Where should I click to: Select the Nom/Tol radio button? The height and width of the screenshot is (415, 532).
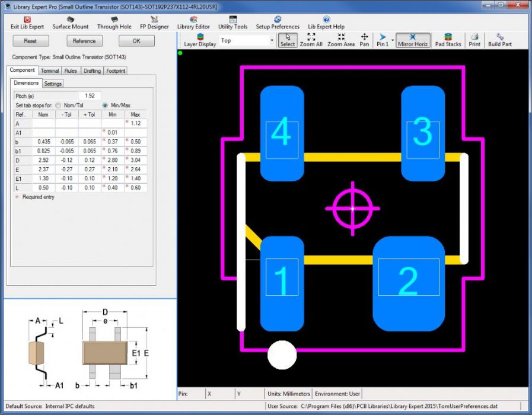pyautogui.click(x=59, y=105)
